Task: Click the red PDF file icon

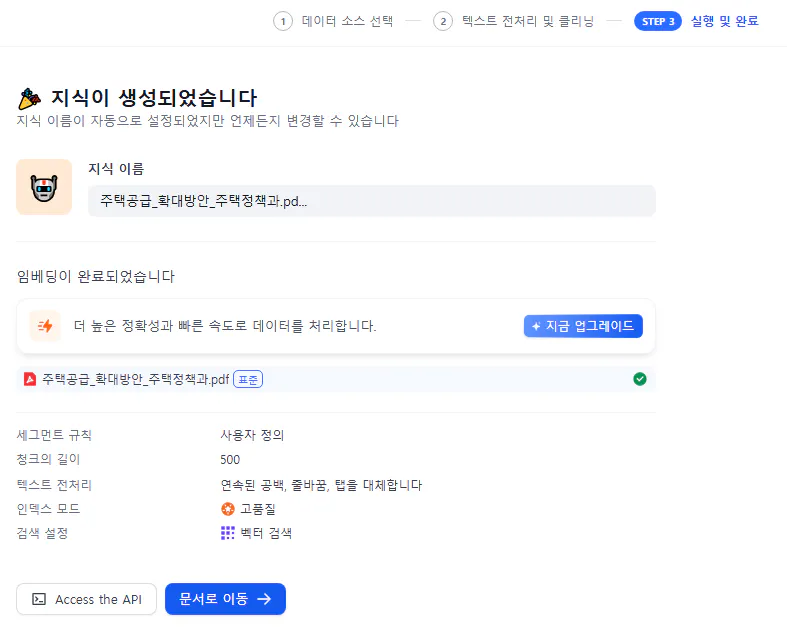Action: 30,379
